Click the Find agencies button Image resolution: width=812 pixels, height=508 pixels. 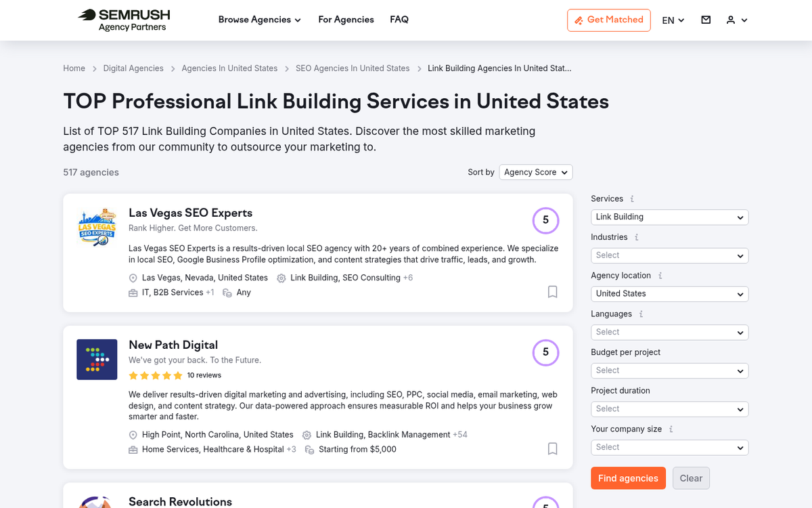(628, 478)
